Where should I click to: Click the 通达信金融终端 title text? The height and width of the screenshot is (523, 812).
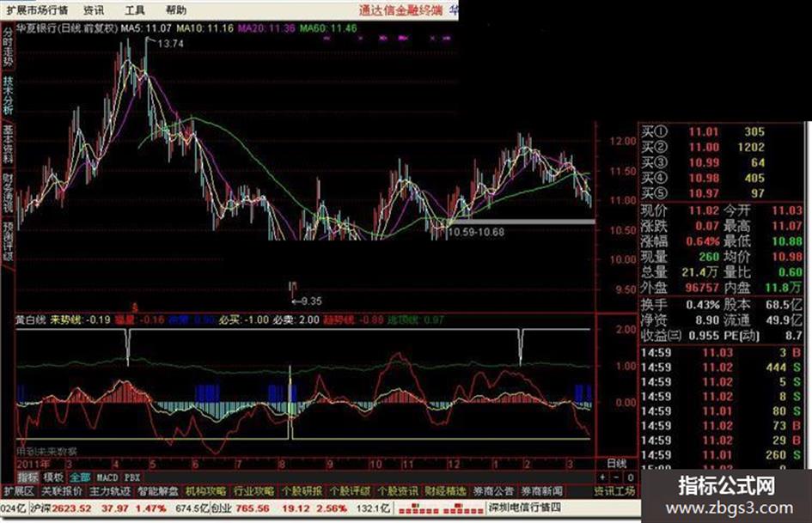click(400, 9)
